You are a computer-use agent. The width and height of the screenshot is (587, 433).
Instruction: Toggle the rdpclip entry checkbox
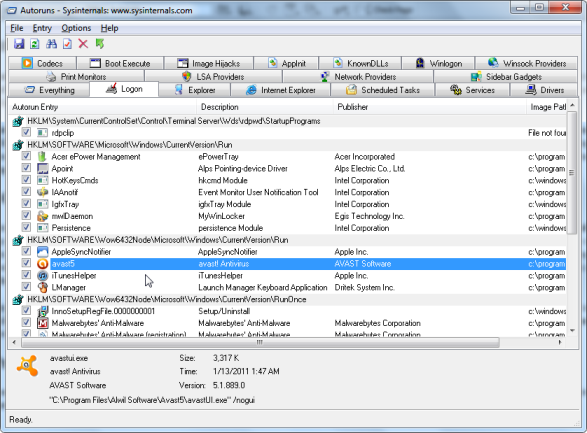tap(26, 132)
